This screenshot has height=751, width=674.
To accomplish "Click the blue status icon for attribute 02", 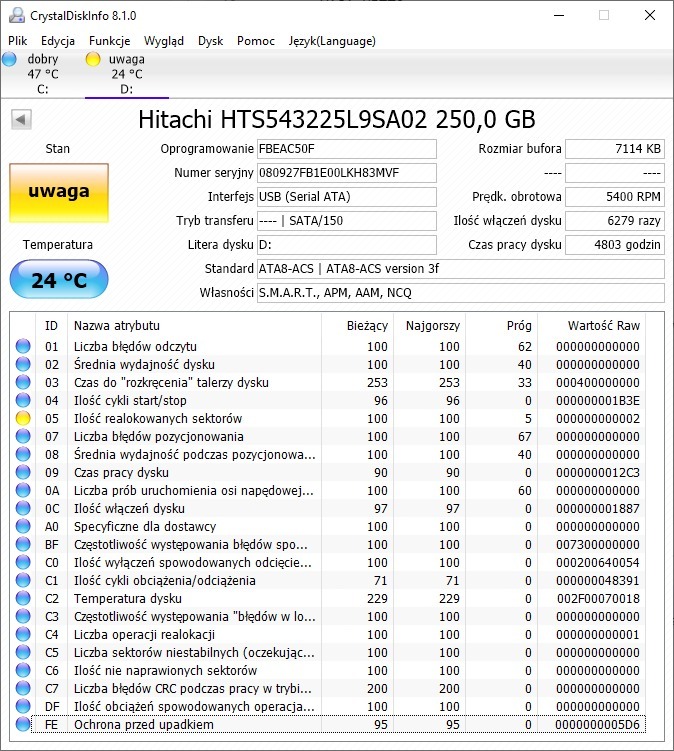I will (23, 364).
